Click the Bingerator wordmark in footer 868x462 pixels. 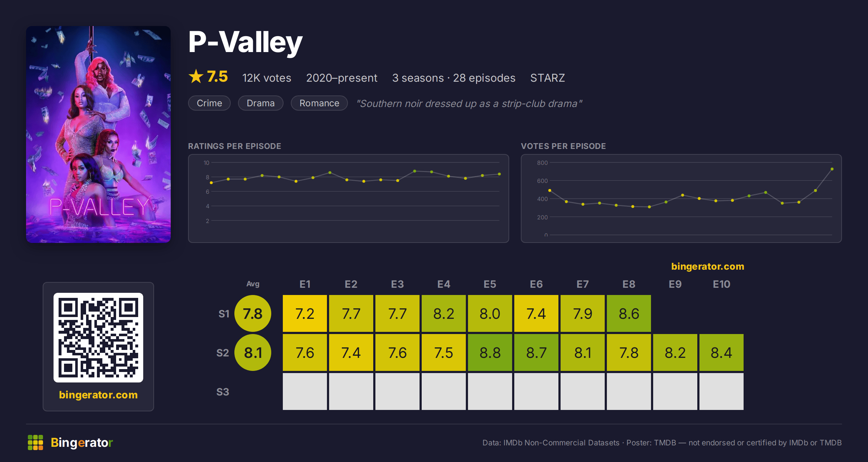click(82, 442)
